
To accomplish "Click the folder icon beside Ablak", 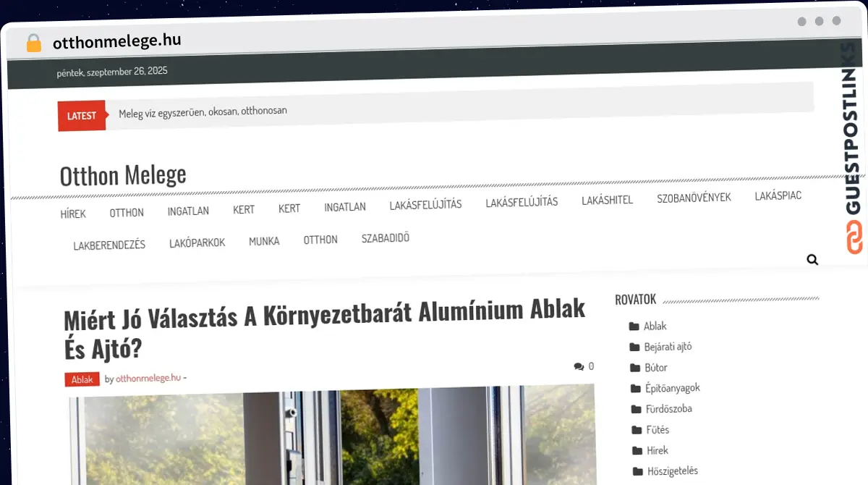I will click(x=634, y=326).
